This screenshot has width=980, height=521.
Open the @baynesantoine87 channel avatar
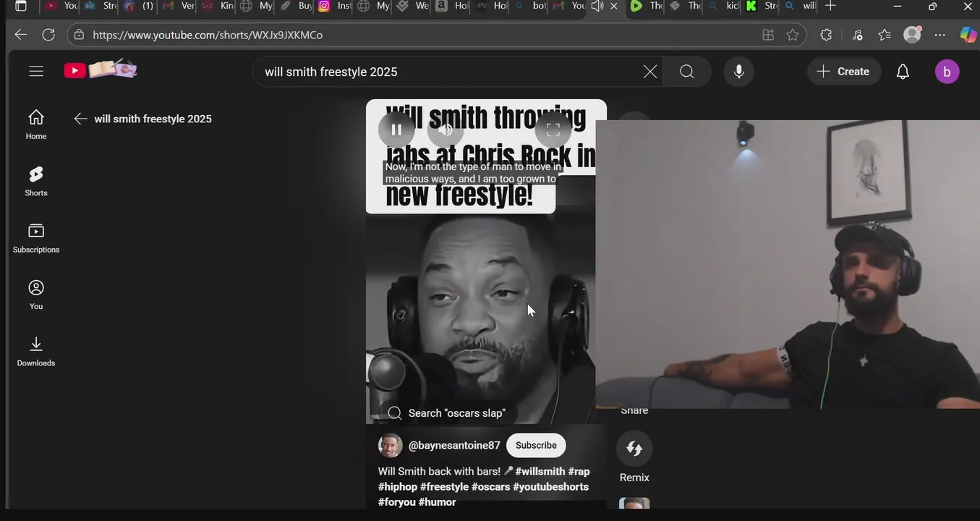tap(391, 446)
